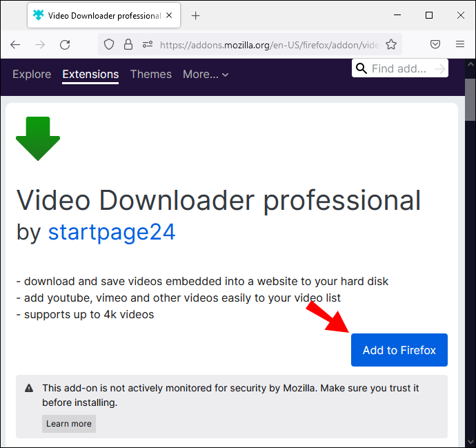
Task: Click the text "supports up to 4k videos"
Action: (89, 314)
